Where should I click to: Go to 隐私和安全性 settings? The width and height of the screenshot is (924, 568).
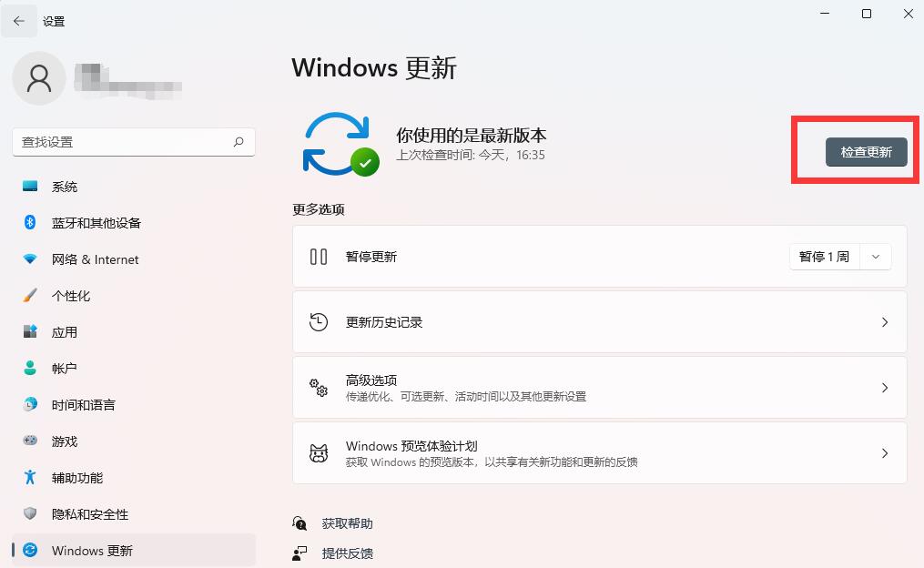pyautogui.click(x=134, y=514)
